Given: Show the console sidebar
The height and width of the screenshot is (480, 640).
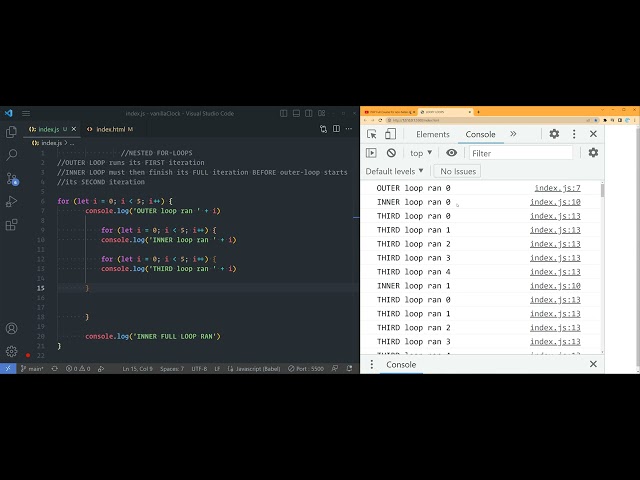Looking at the screenshot, I should 371,153.
